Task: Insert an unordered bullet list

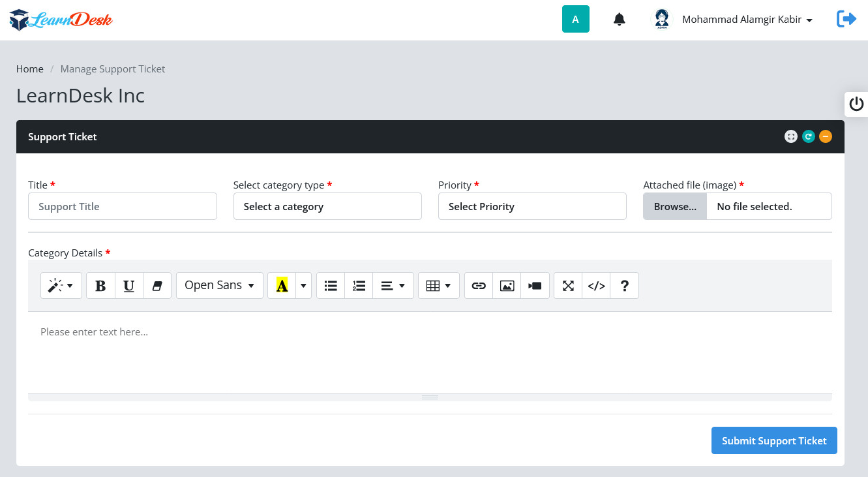Action: point(331,286)
